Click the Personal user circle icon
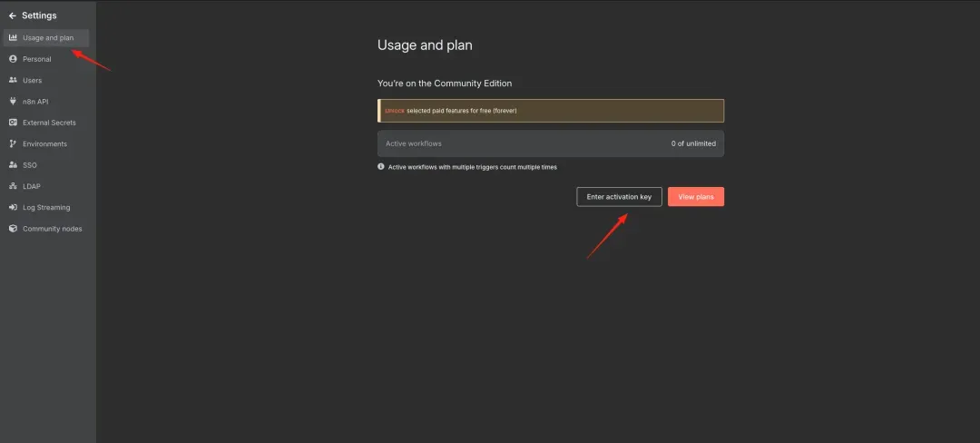980x443 pixels. pyautogui.click(x=13, y=59)
